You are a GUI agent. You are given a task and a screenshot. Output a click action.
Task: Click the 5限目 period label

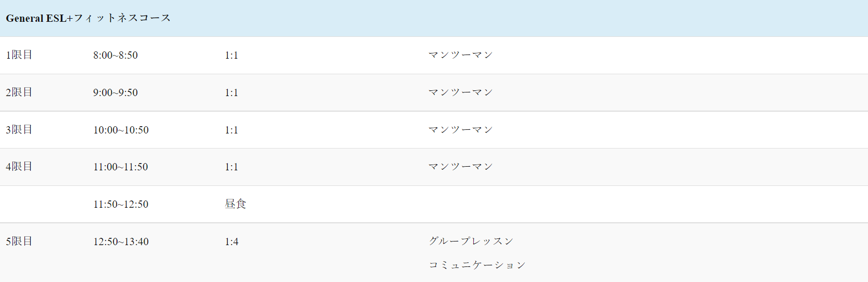click(x=19, y=241)
